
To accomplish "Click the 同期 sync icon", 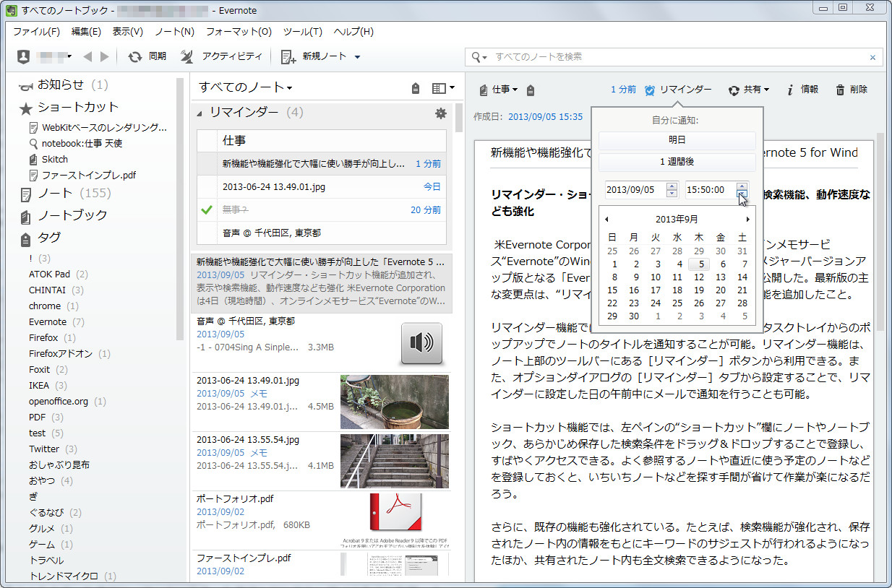I will click(x=136, y=56).
